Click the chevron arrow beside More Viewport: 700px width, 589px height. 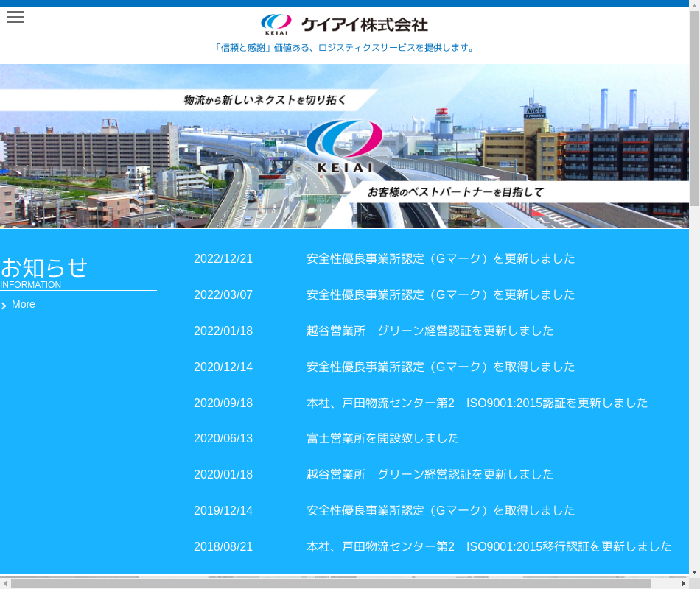(x=4, y=306)
